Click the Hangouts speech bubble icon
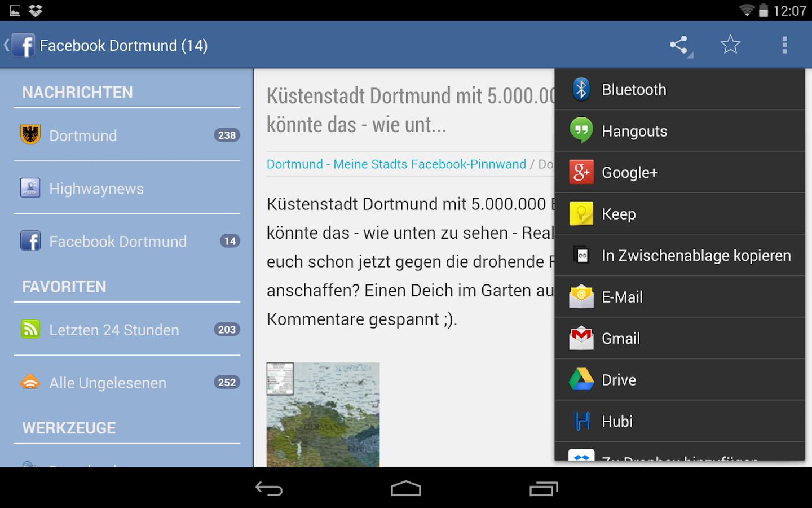Viewport: 812px width, 508px height. 581,130
